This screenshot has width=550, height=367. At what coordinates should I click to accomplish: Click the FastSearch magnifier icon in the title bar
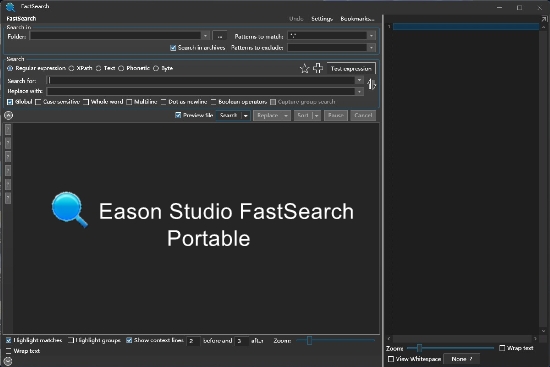coord(11,6)
